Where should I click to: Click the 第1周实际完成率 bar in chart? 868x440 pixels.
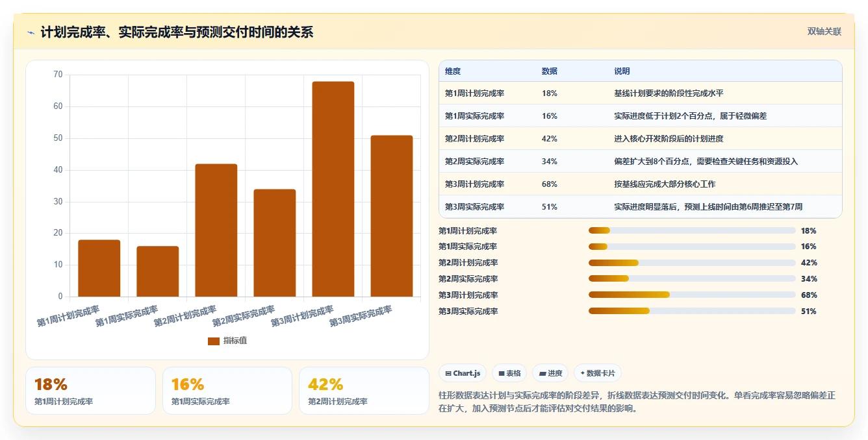pyautogui.click(x=158, y=271)
